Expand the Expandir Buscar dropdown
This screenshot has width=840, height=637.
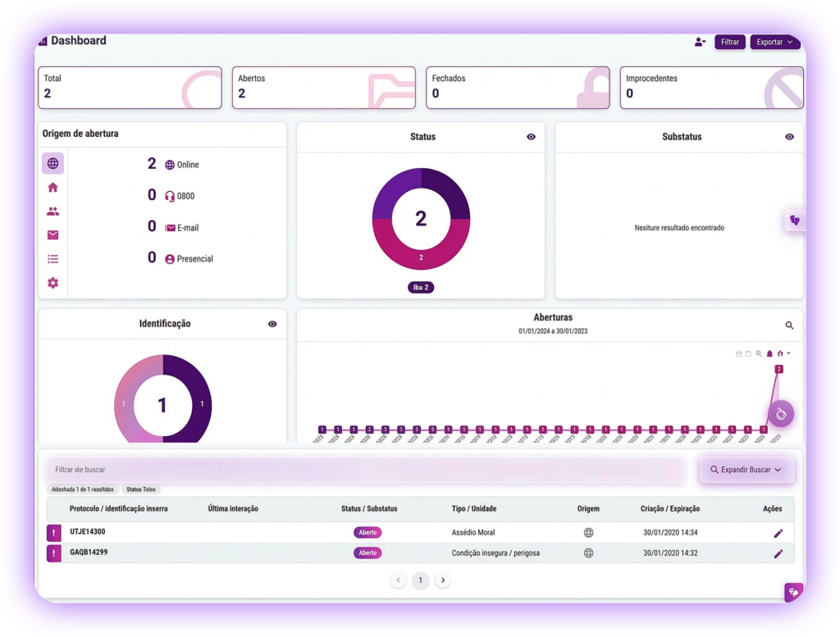pyautogui.click(x=746, y=470)
